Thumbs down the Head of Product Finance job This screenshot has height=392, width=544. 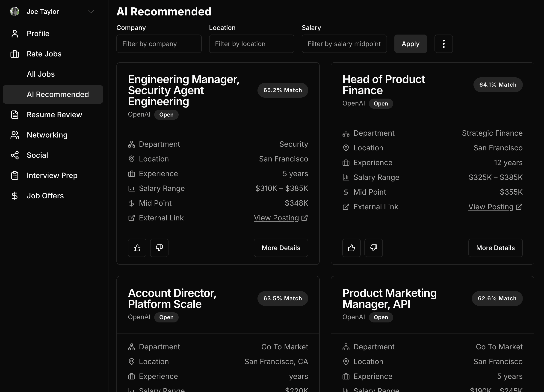(373, 248)
